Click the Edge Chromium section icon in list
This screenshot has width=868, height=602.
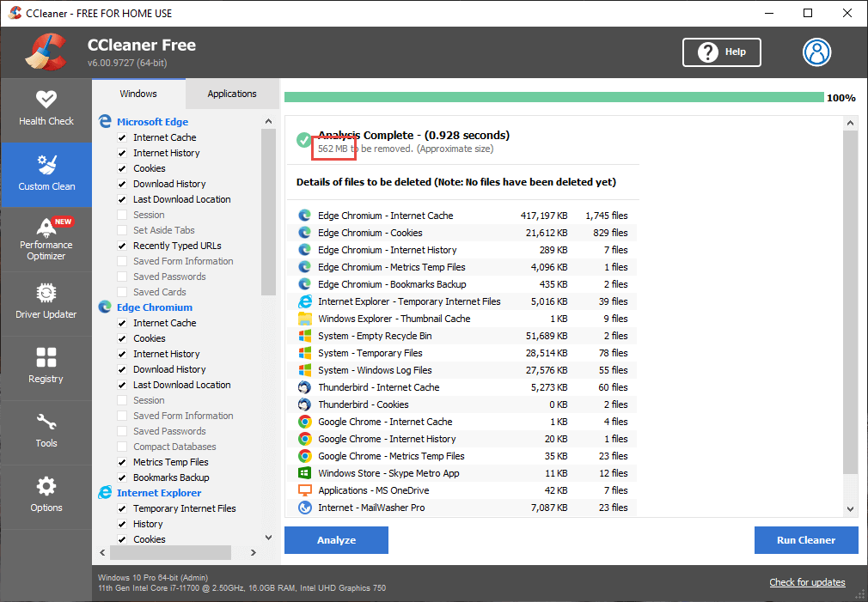pos(105,307)
